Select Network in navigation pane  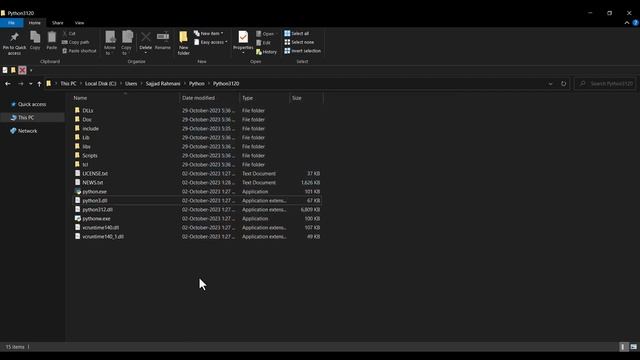click(x=27, y=131)
